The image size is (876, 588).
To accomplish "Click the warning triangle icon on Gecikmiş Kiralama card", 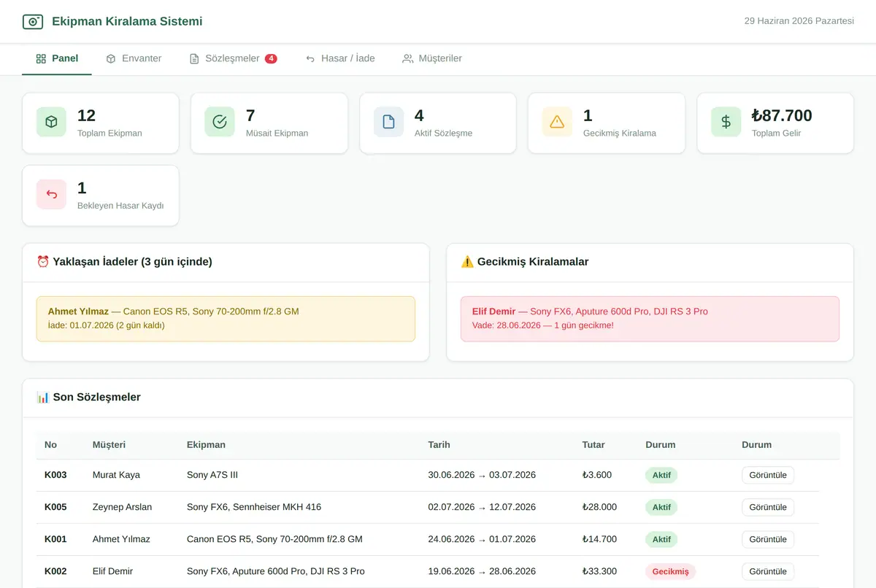I will 557,122.
